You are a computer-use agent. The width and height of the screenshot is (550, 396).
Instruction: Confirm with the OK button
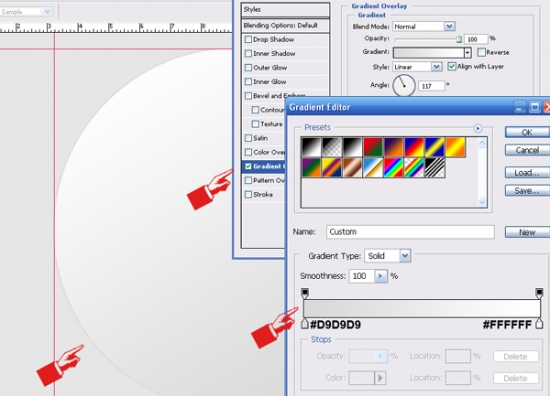527,132
